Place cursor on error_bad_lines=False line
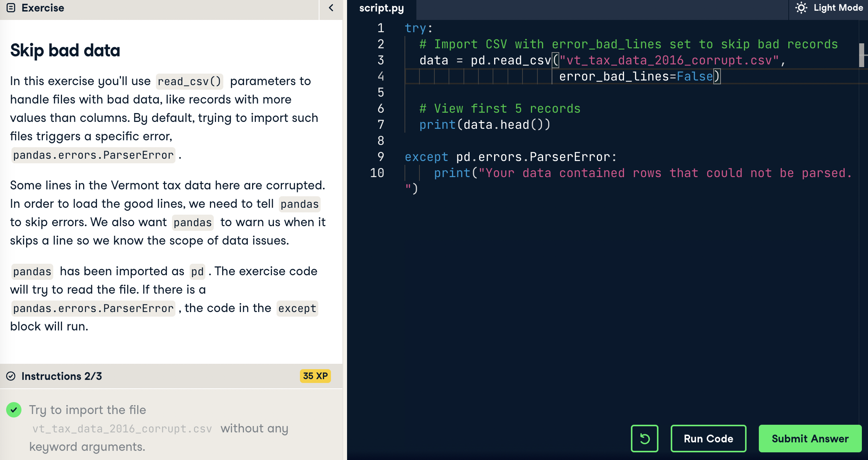 click(x=636, y=76)
